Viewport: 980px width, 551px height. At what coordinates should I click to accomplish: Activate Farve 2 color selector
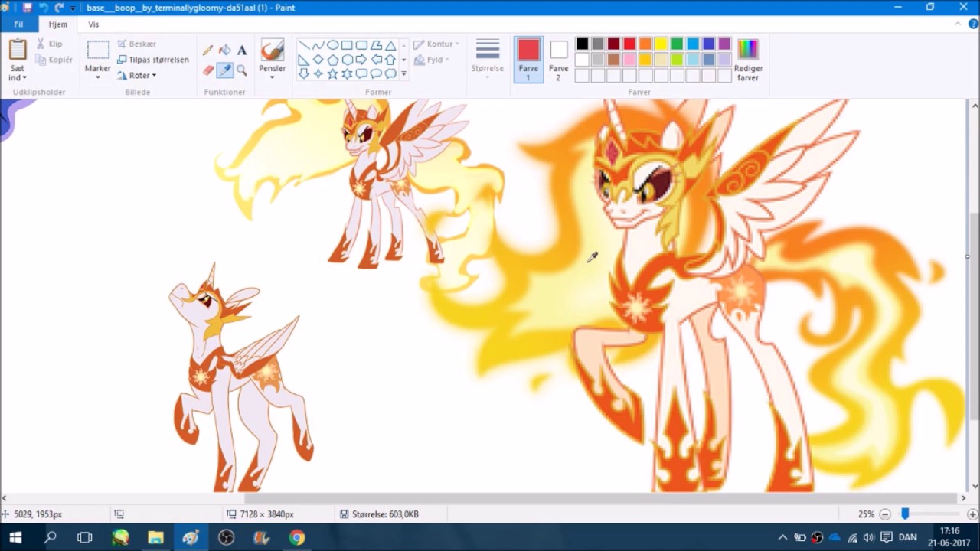point(559,59)
